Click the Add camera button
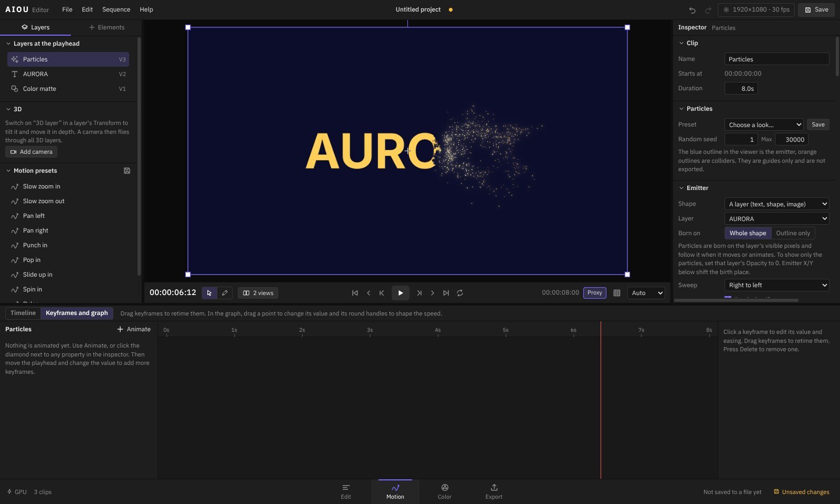The image size is (840, 504). point(31,152)
